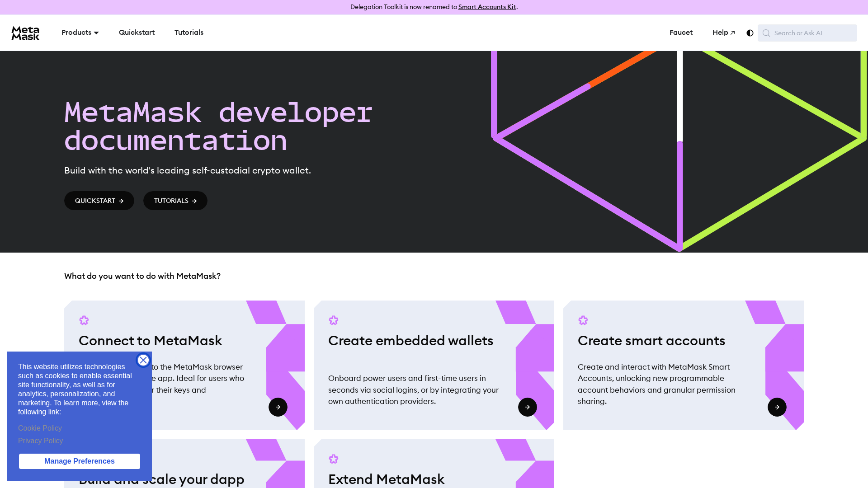Screen dimensions: 868x488
Task: Open the Create embedded wallets heading
Action: (410, 341)
